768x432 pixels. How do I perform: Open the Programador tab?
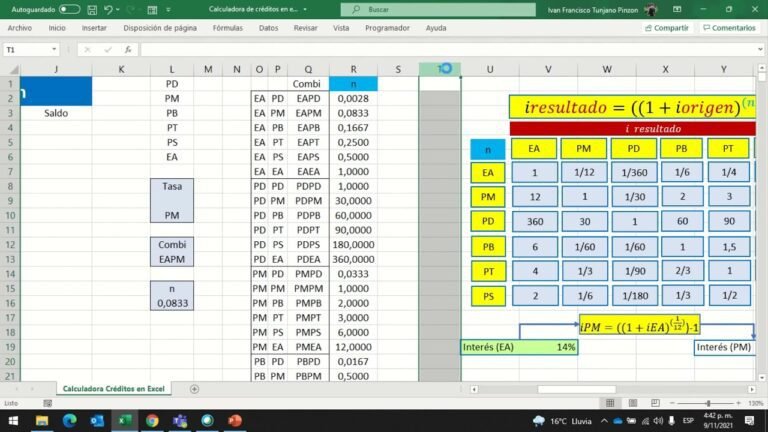(387, 28)
